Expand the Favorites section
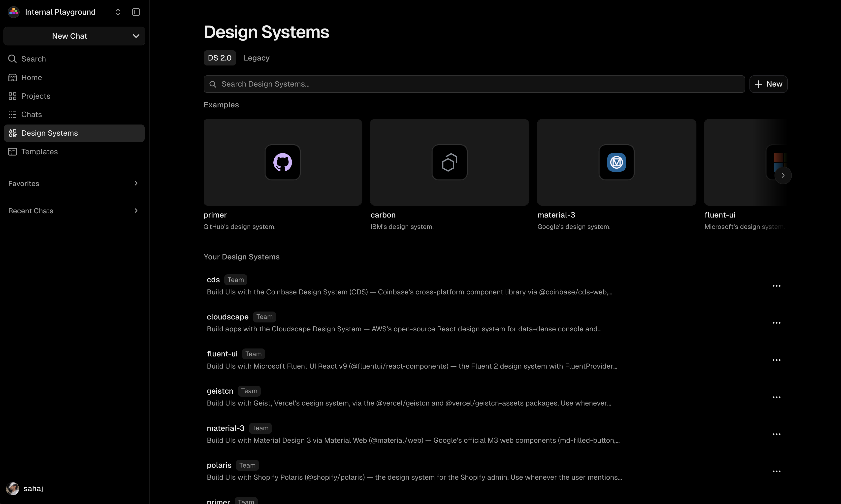Screen dimensions: 841x504 [x=74, y=183]
